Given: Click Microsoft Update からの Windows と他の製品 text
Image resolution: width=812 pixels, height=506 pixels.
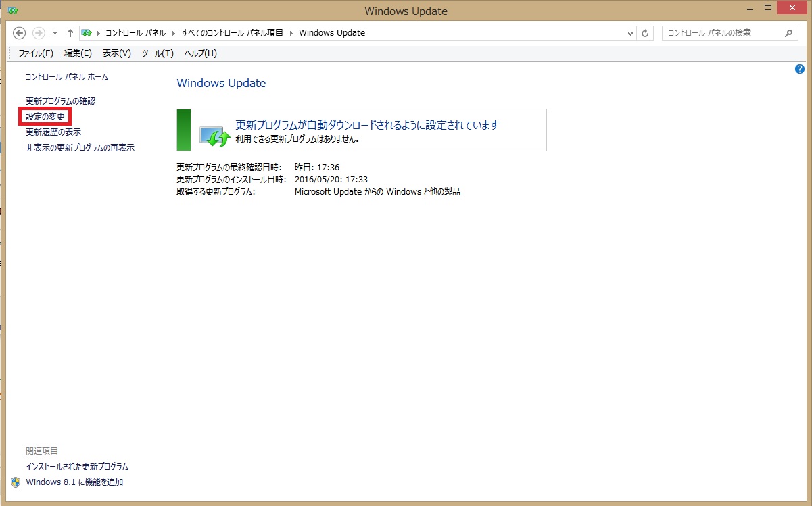Looking at the screenshot, I should (x=377, y=192).
